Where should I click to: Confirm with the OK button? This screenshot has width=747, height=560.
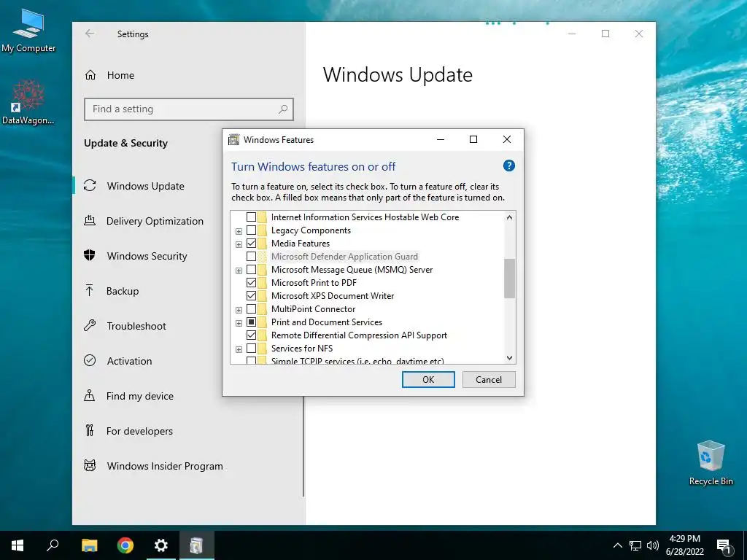(x=428, y=379)
